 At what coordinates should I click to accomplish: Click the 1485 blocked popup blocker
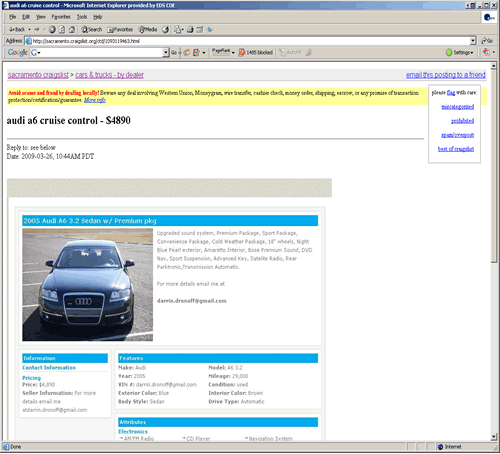pyautogui.click(x=256, y=52)
